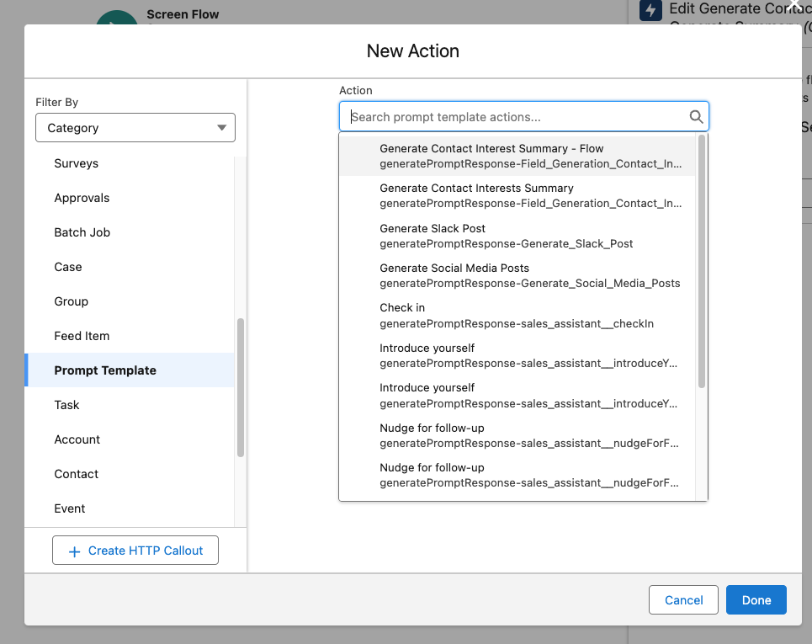Select the Group category
812x644 pixels.
tap(130, 301)
